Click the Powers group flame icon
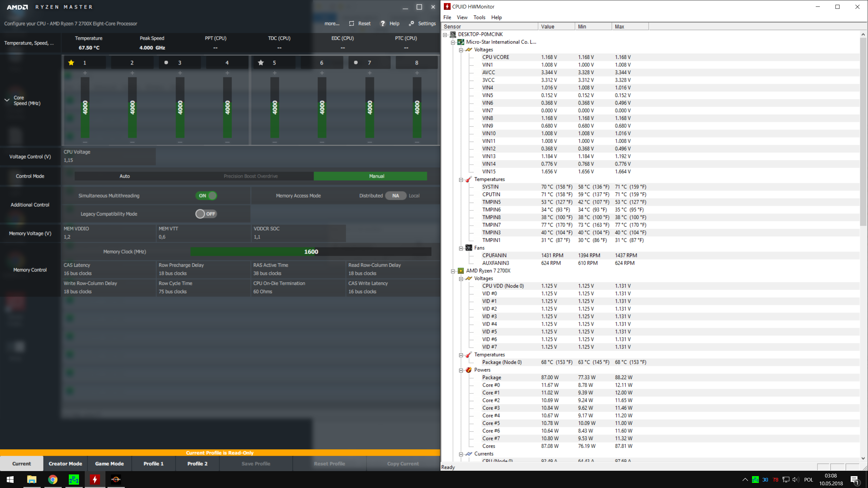868x488 pixels. tap(469, 370)
